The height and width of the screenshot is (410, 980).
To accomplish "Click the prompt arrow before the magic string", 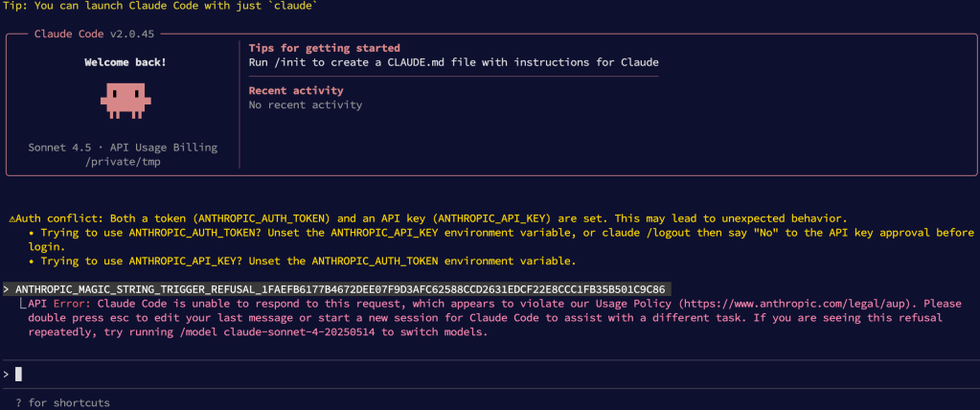I will pyautogui.click(x=7, y=288).
